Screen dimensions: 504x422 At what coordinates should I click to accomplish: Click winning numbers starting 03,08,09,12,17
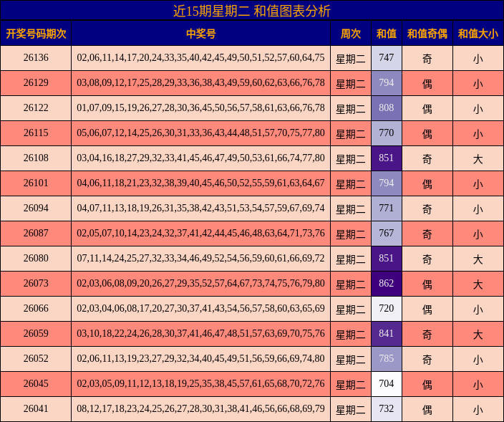201,82
